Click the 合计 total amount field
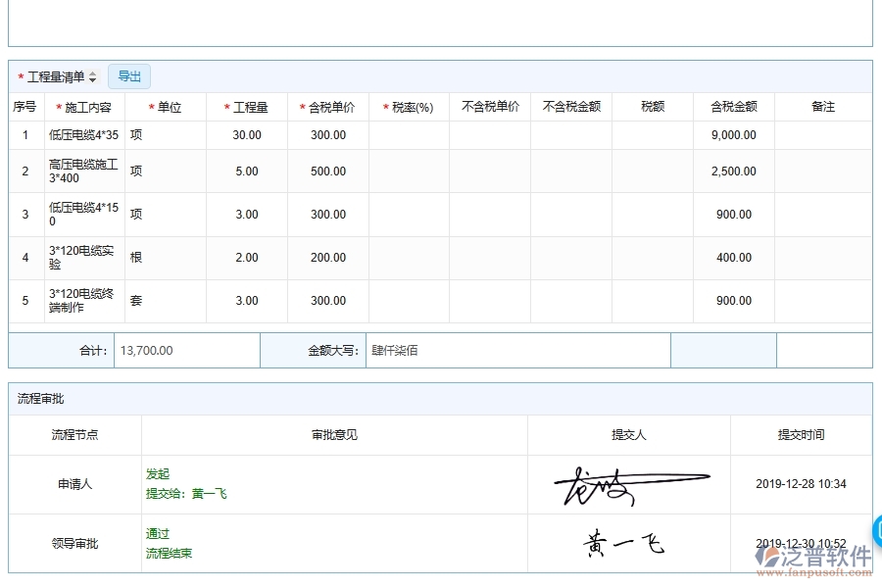This screenshot has height=588, width=882. 186,350
